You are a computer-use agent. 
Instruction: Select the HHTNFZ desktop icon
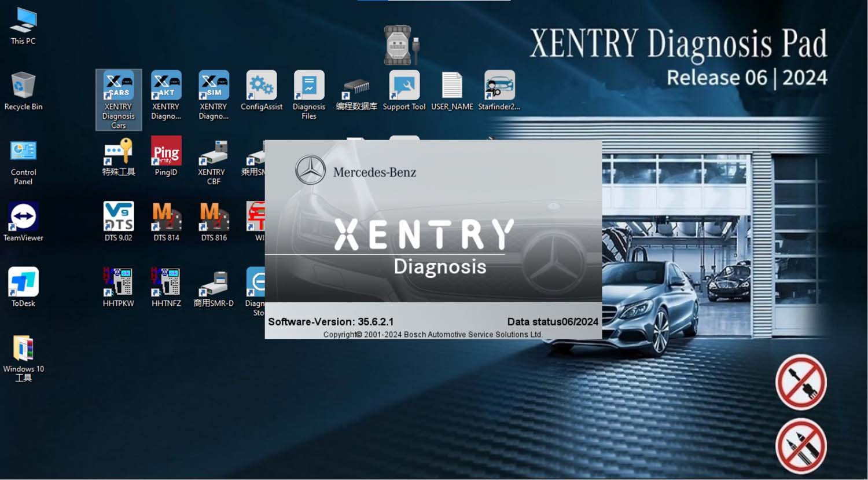pos(166,283)
